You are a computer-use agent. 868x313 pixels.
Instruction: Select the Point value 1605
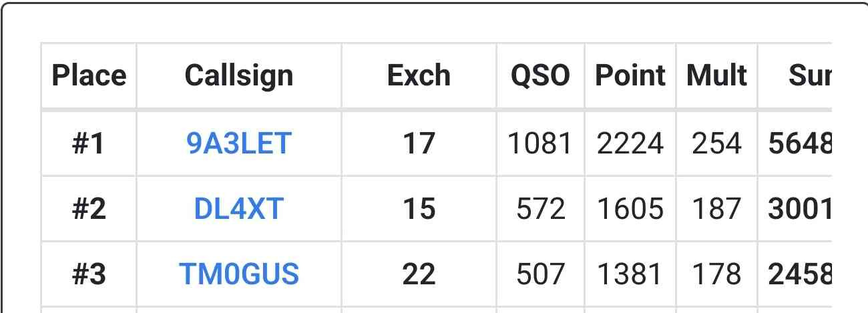(x=630, y=210)
